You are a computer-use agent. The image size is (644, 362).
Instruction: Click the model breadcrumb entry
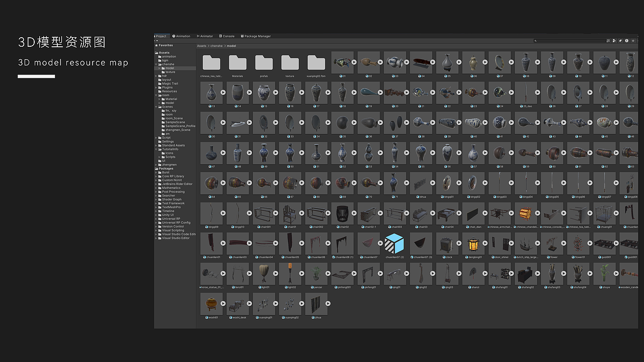point(231,46)
